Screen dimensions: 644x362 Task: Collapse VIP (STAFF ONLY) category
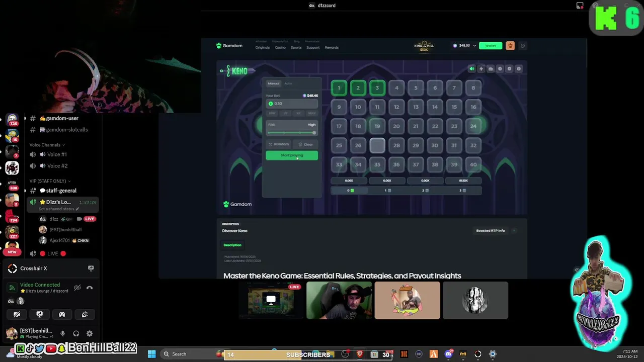(50, 181)
